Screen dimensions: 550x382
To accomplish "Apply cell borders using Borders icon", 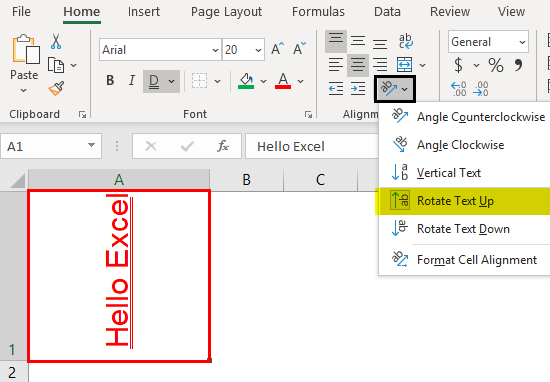I will pos(199,81).
